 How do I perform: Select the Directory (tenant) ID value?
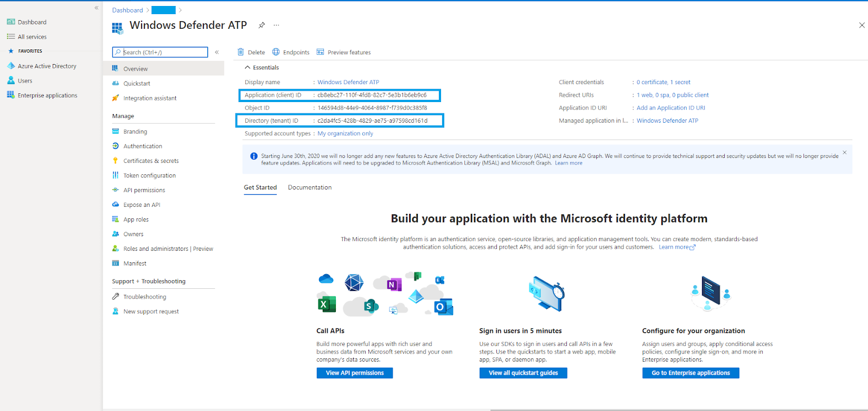click(373, 121)
